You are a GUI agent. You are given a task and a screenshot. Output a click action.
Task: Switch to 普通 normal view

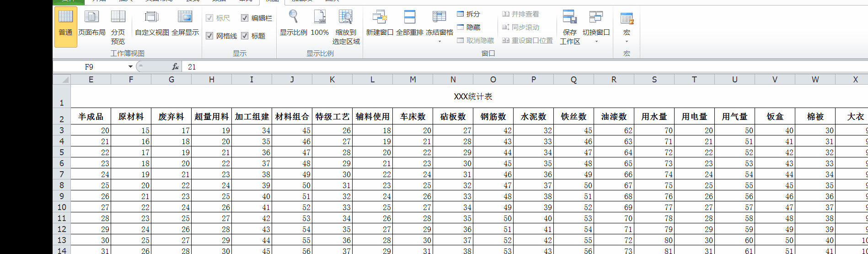66,27
